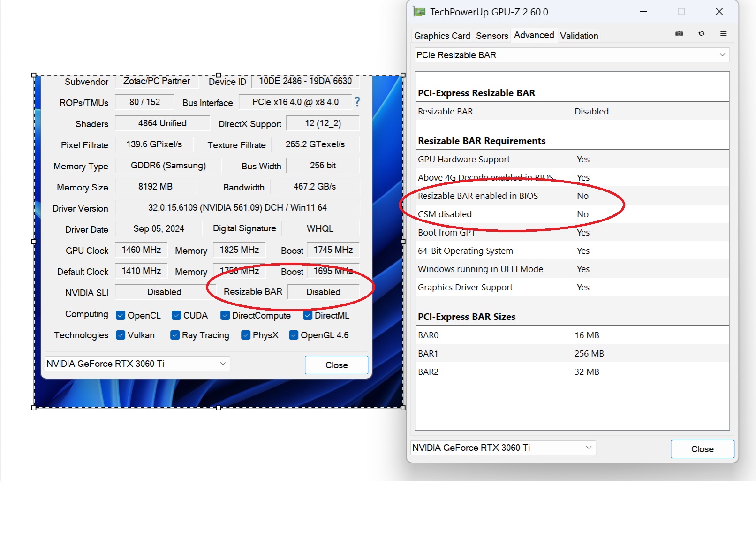
Task: Toggle the OpenCL checkbox
Action: (x=121, y=315)
